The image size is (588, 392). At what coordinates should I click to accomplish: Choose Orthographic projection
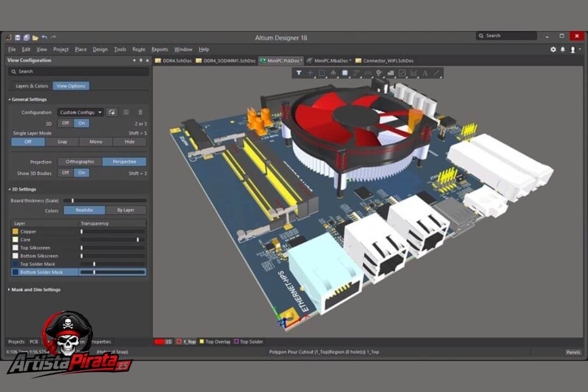pyautogui.click(x=80, y=162)
